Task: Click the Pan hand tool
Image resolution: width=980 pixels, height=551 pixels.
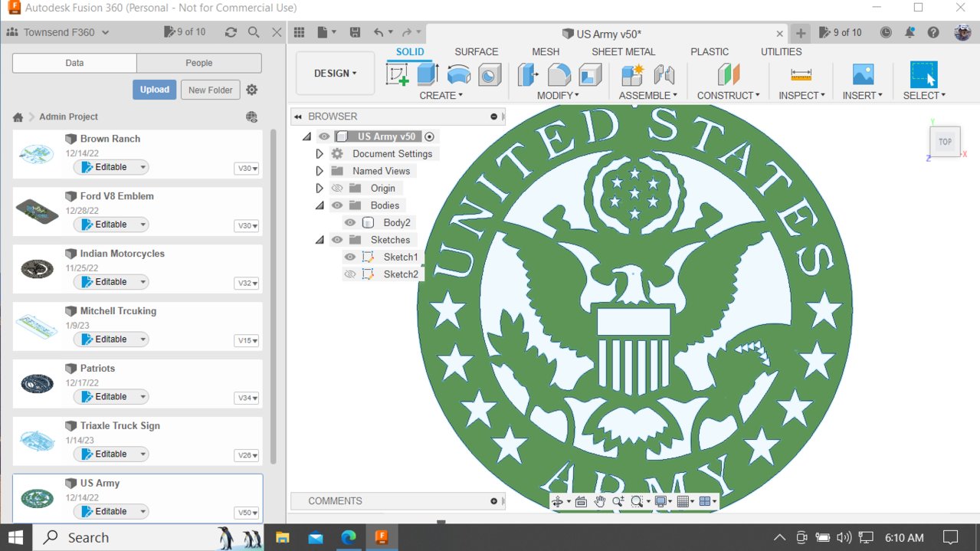Action: [x=599, y=501]
